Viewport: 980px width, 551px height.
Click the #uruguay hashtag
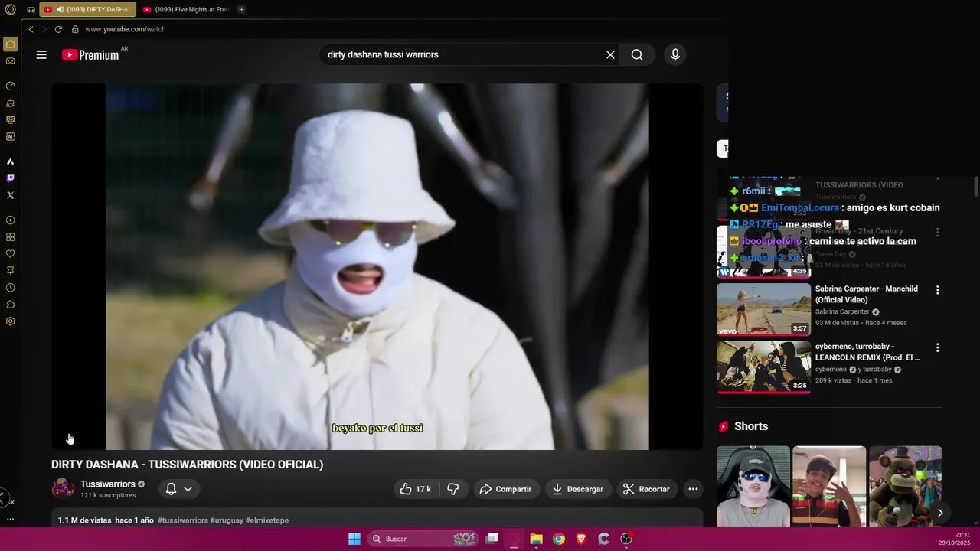(227, 520)
